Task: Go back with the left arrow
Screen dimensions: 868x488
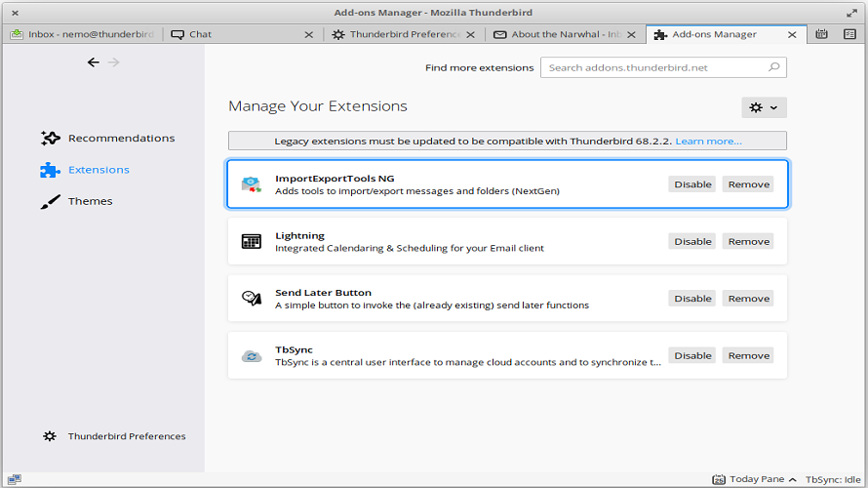Action: point(93,62)
